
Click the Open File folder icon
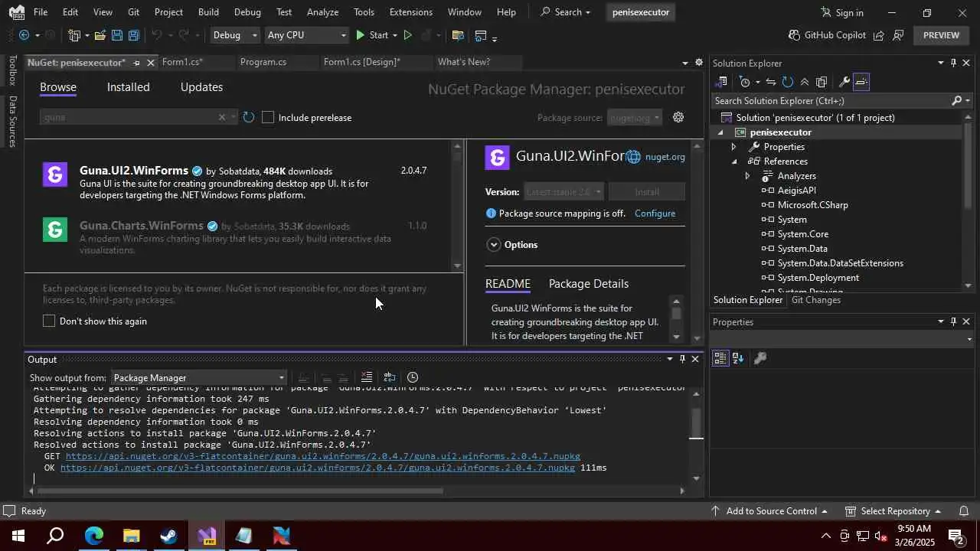(100, 35)
